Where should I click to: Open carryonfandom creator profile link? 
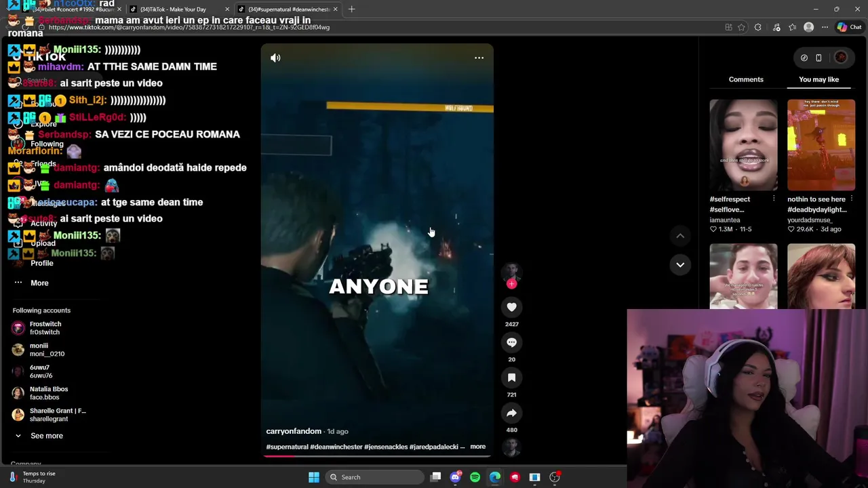click(294, 431)
